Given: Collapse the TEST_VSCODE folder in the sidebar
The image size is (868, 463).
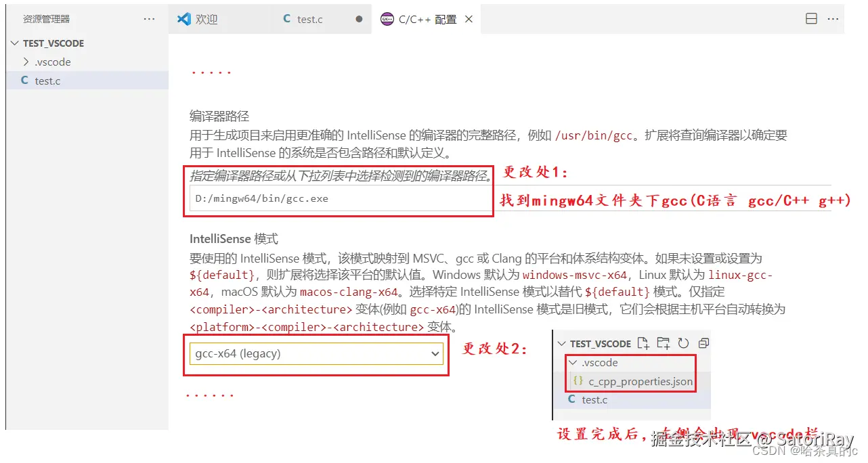Looking at the screenshot, I should click(14, 43).
